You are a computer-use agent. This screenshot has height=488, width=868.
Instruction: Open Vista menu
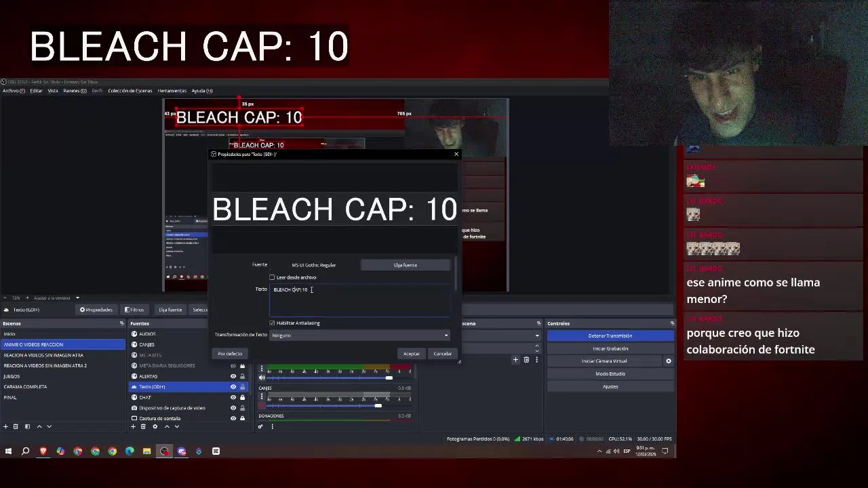click(53, 91)
